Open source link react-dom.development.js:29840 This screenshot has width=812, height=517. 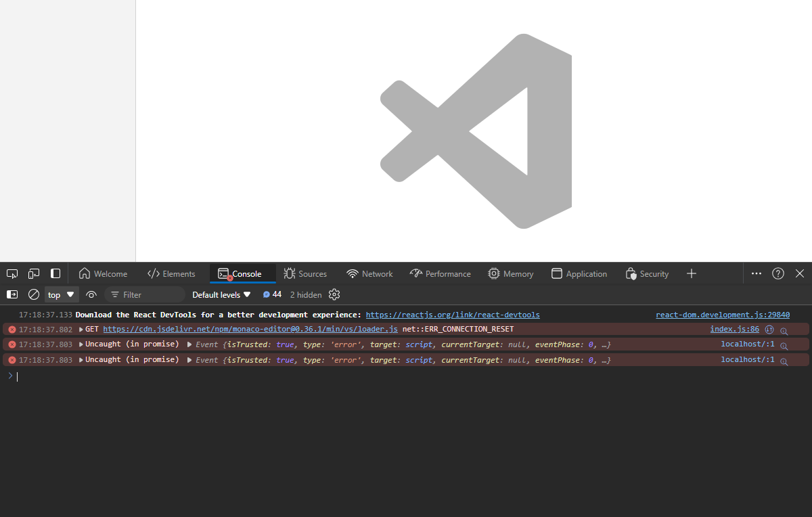723,315
